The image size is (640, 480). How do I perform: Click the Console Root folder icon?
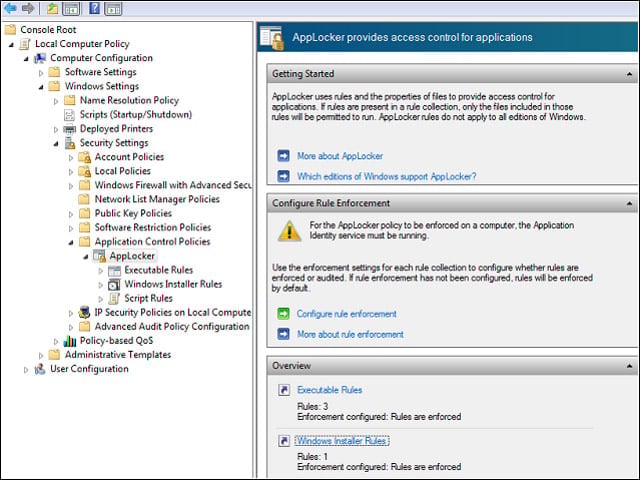click(10, 29)
